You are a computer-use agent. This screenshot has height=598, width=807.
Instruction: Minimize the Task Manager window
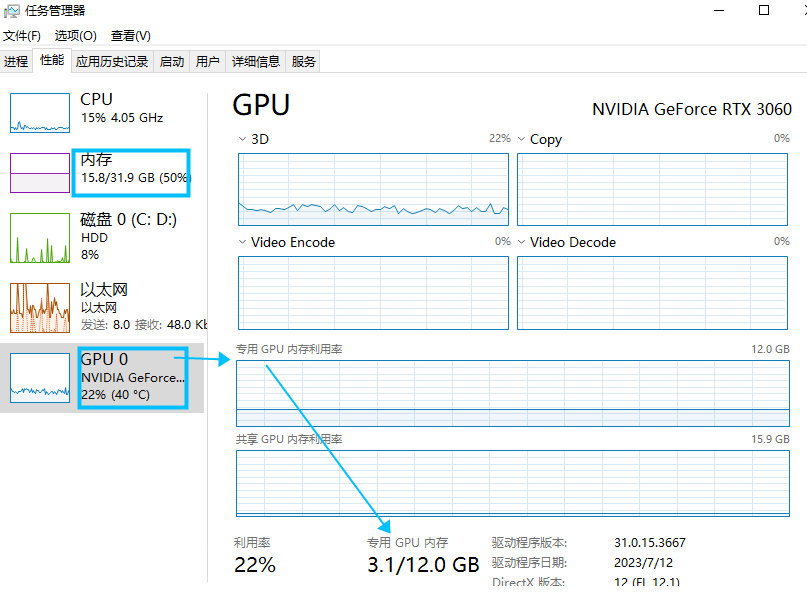[x=719, y=10]
